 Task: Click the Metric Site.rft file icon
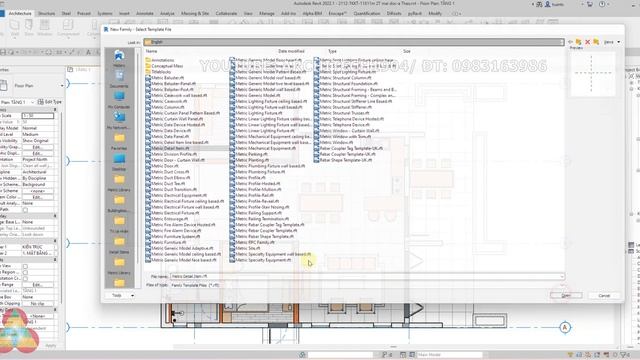(x=232, y=248)
